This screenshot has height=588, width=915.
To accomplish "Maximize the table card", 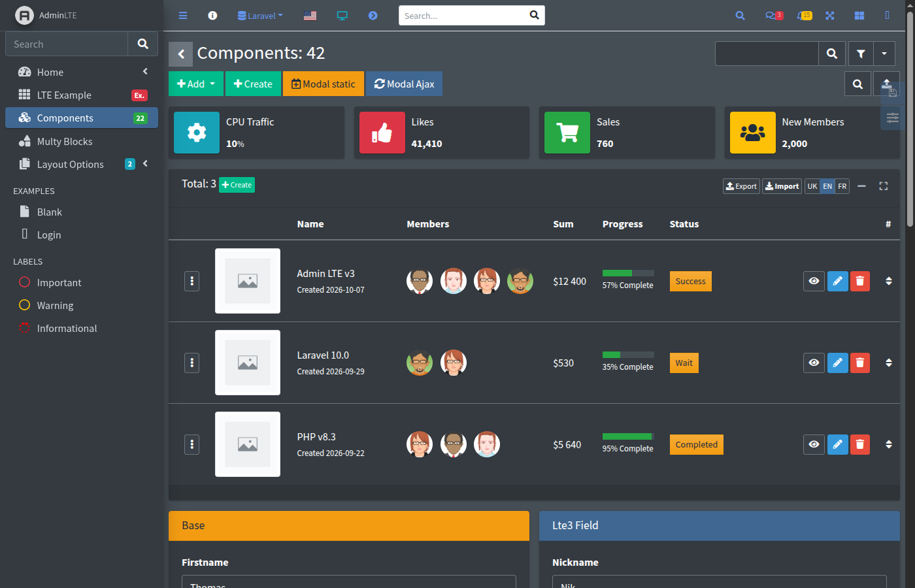I will click(884, 186).
